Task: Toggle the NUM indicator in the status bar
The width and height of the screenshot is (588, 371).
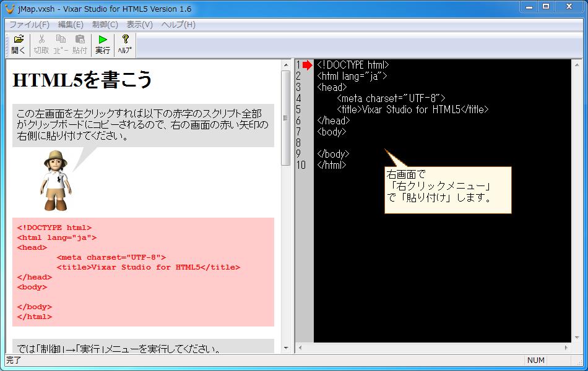Action: 536,360
